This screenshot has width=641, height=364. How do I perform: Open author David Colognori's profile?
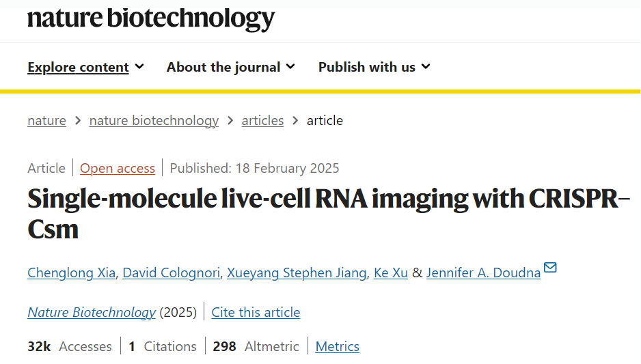point(172,273)
